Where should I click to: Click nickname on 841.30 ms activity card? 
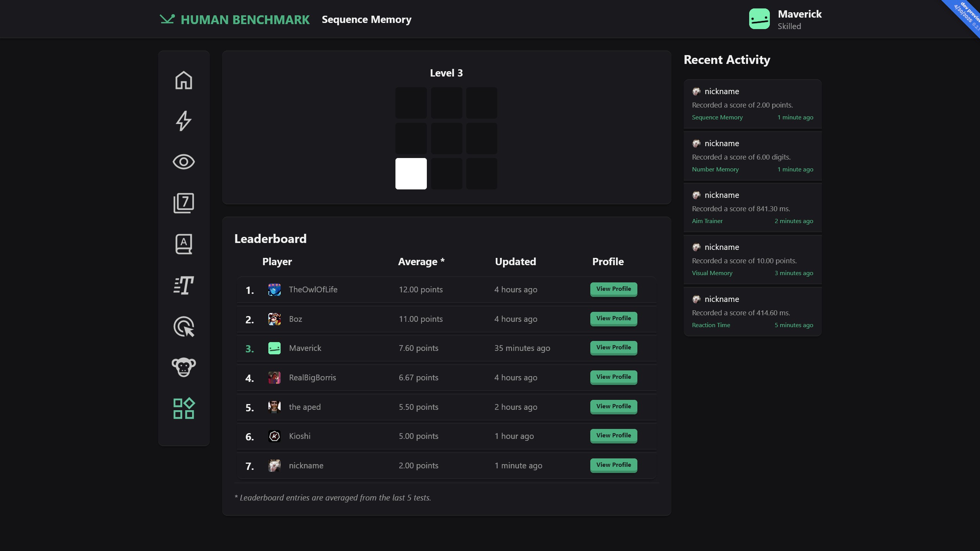(722, 195)
